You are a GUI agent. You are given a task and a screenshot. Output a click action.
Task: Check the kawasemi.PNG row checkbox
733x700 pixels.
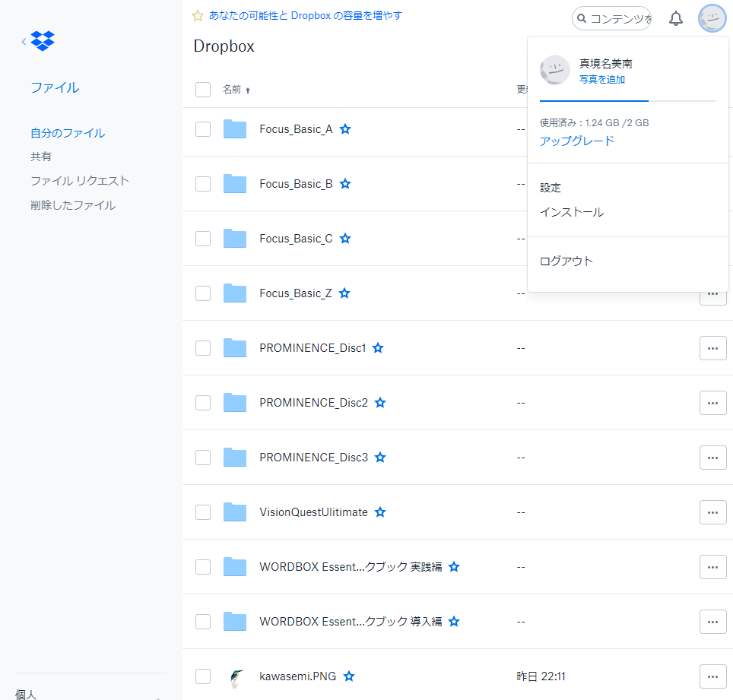(203, 676)
